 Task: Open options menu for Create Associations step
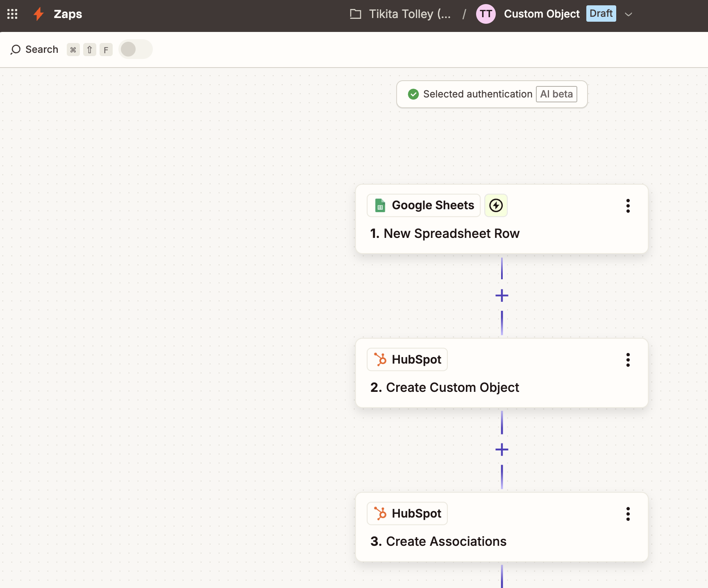(628, 514)
